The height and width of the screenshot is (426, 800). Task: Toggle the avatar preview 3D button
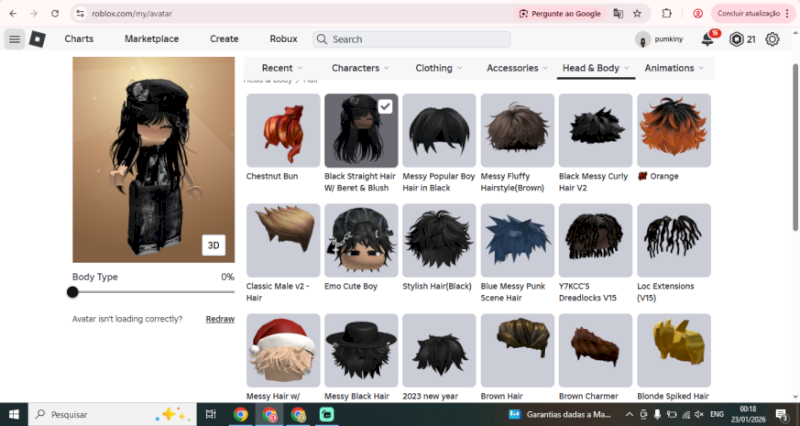[x=213, y=245]
